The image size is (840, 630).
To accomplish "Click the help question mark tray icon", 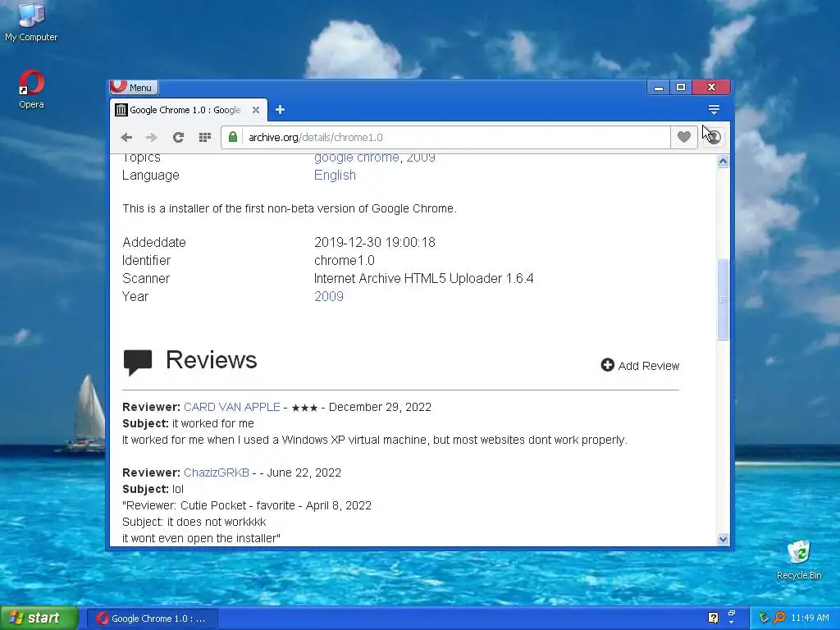I will pyautogui.click(x=713, y=619).
